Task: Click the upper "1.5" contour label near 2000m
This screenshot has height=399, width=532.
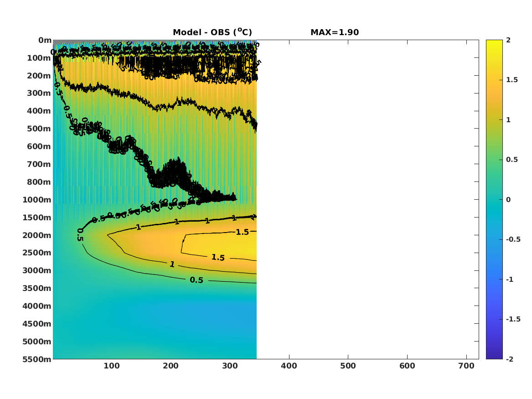Action: click(243, 232)
